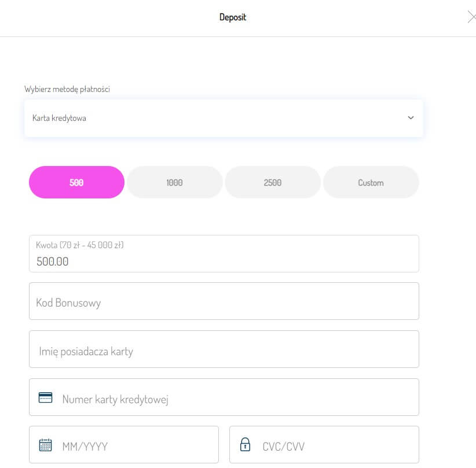This screenshot has width=476, height=468.
Task: Expand the payment method chevron arrow
Action: (x=411, y=117)
